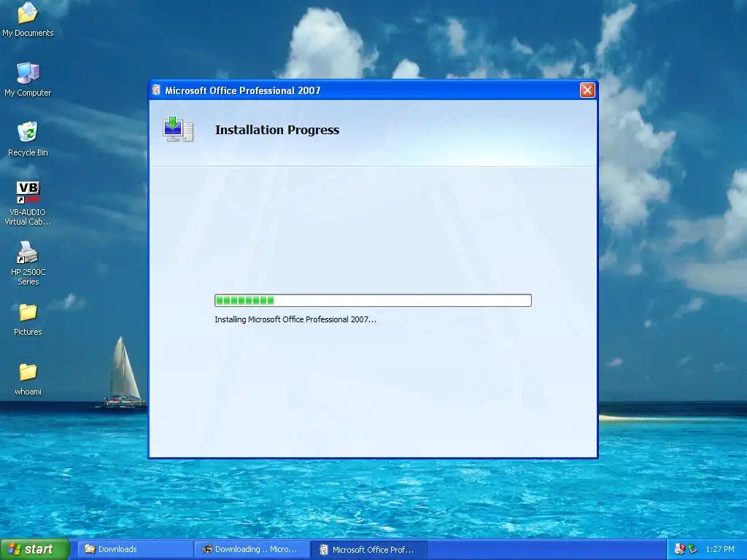The image size is (747, 560).
Task: Click the installation progress bar
Action: point(373,300)
